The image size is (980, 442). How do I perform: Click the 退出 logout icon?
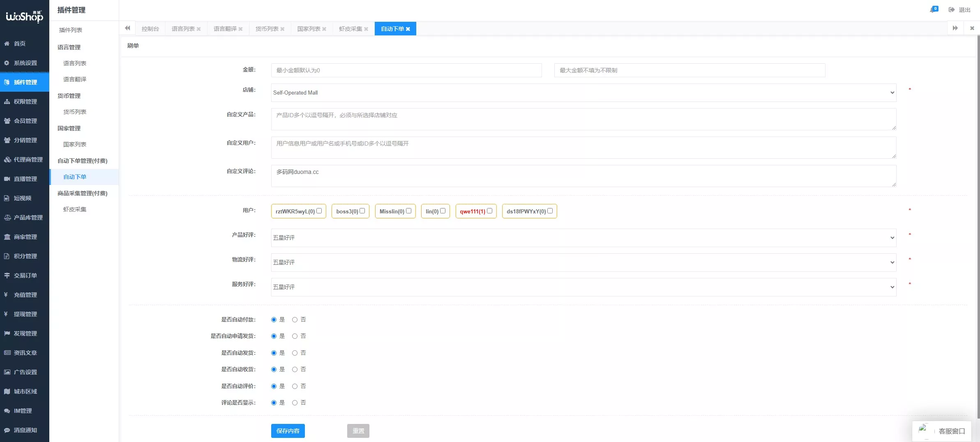pos(952,10)
